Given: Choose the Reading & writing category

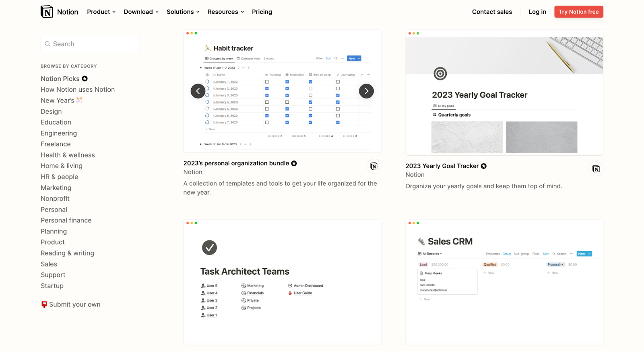Looking at the screenshot, I should point(67,253).
